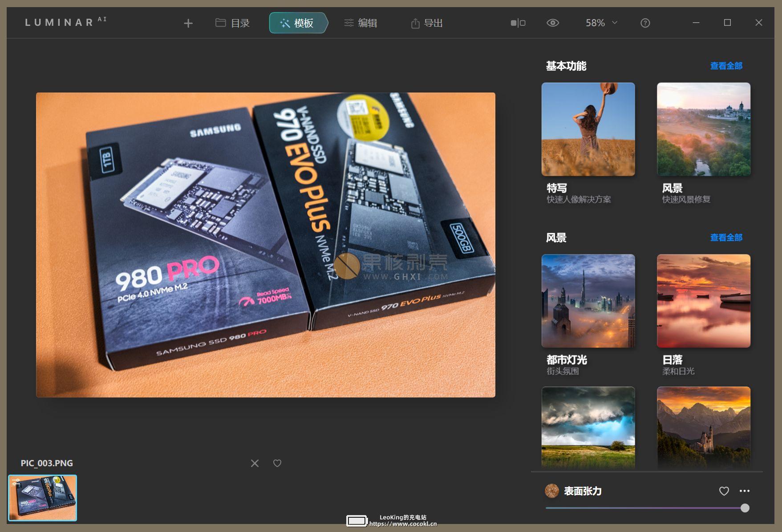Open 表面张力 more options ellipsis
Viewport: 782px width, 532px height.
(745, 491)
